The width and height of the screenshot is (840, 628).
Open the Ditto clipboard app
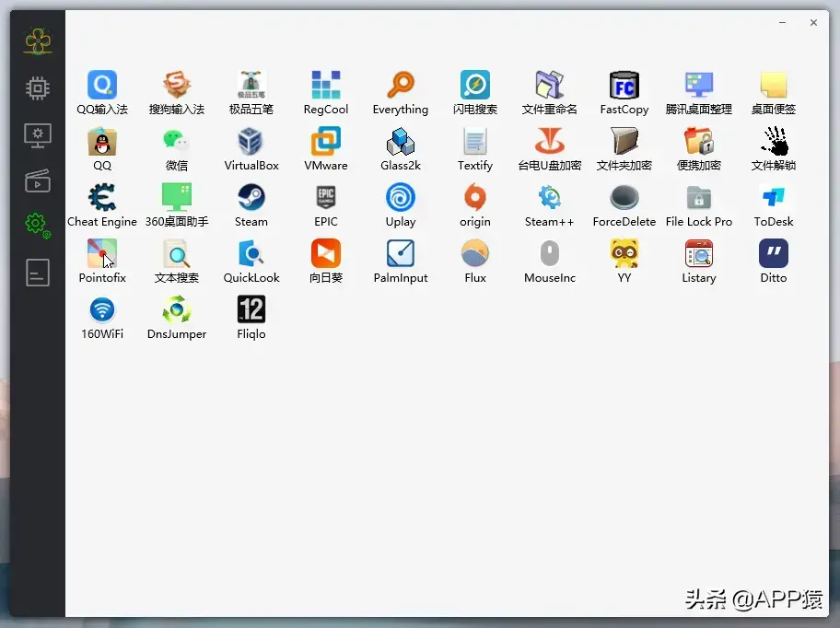tap(773, 254)
